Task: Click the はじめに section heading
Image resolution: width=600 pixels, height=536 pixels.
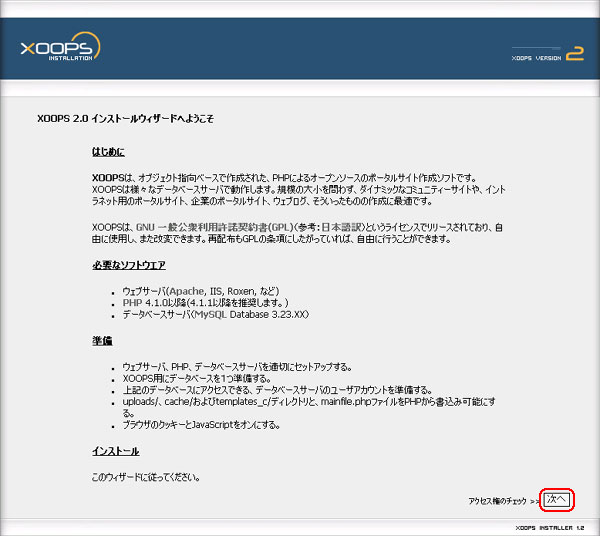Action: tap(108, 152)
